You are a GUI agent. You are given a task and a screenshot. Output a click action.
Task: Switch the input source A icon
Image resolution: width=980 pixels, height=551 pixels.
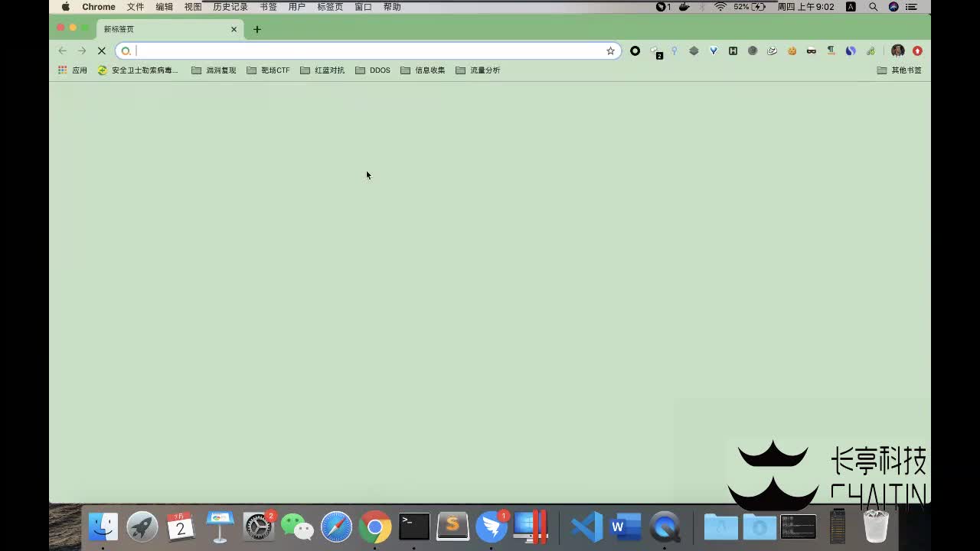click(851, 7)
